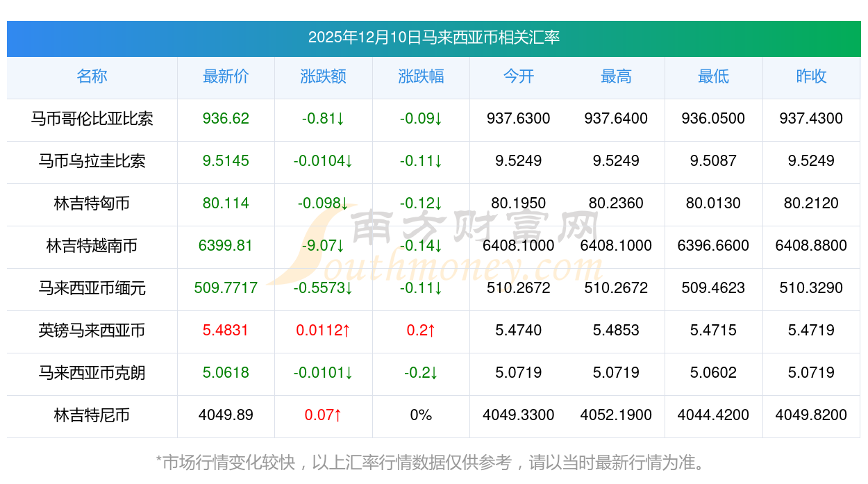Screen dimensions: 868x484
Task: Click the high value 937.6400
Action: [x=616, y=119]
